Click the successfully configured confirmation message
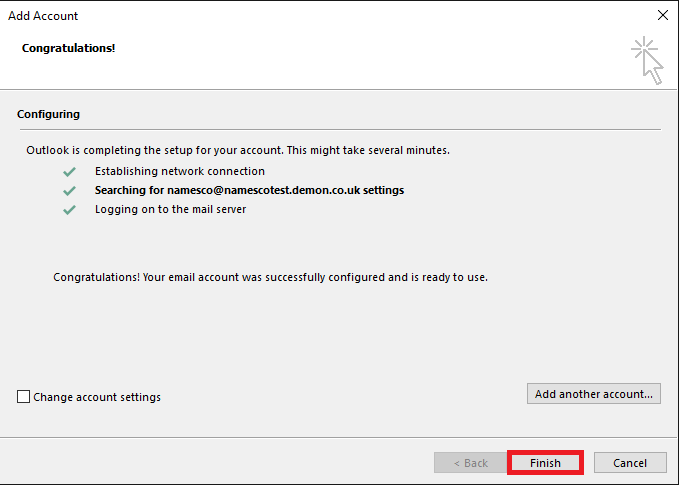680x485 pixels. coord(270,277)
